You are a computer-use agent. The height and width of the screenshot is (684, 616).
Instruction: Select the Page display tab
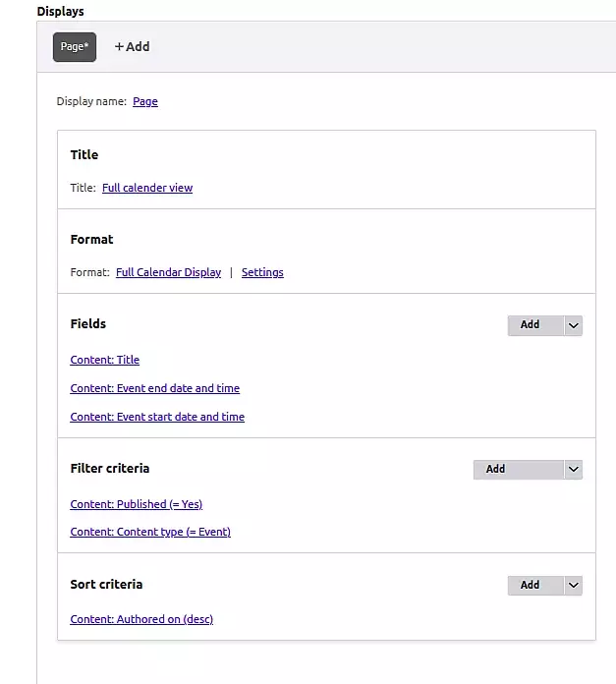pyautogui.click(x=75, y=47)
